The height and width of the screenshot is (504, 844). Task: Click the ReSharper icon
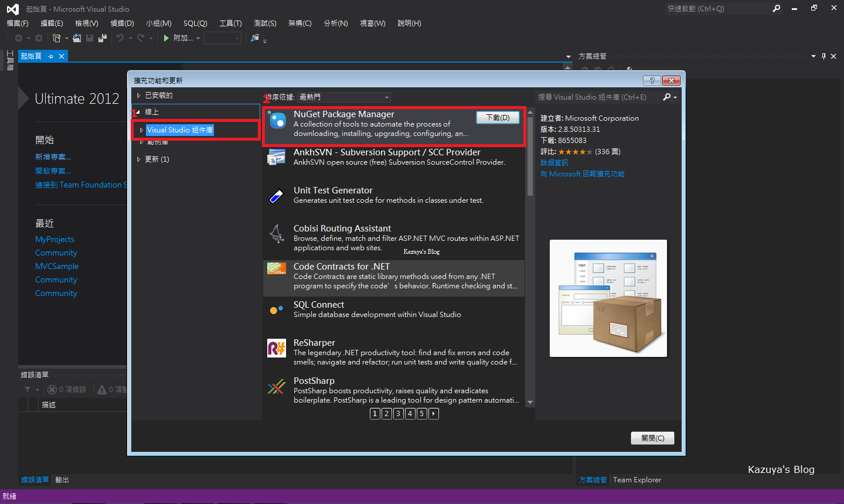click(276, 348)
